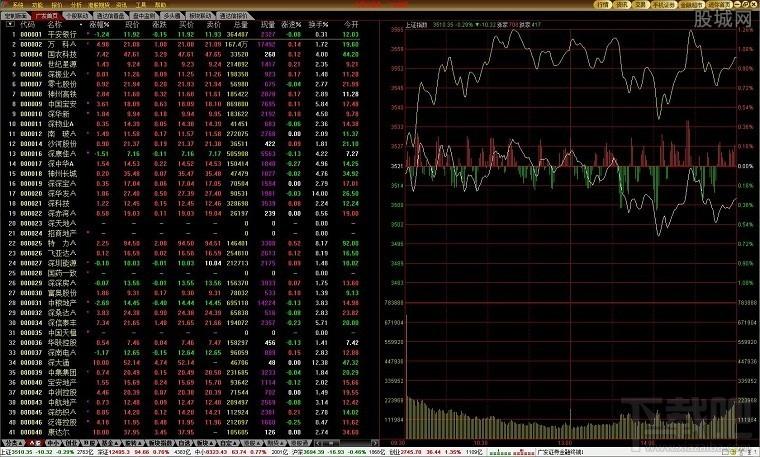
Task: Switch to the 广发首页 tab
Action: tap(47, 16)
